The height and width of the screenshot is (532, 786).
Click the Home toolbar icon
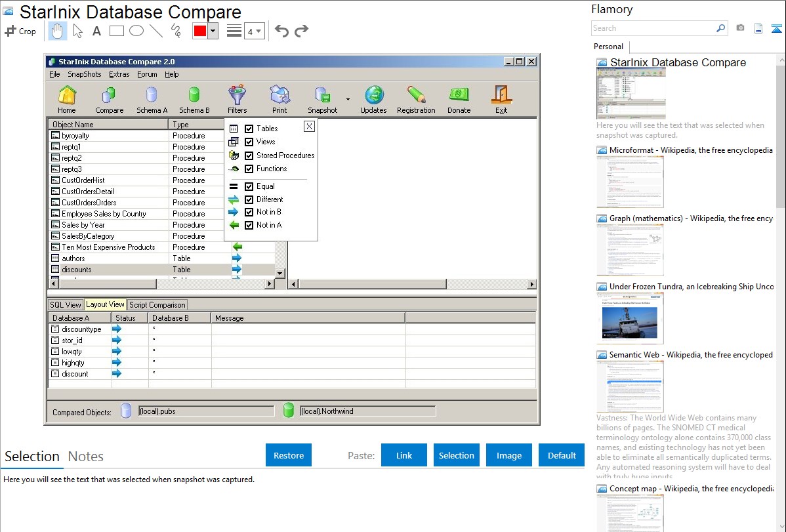[67, 100]
